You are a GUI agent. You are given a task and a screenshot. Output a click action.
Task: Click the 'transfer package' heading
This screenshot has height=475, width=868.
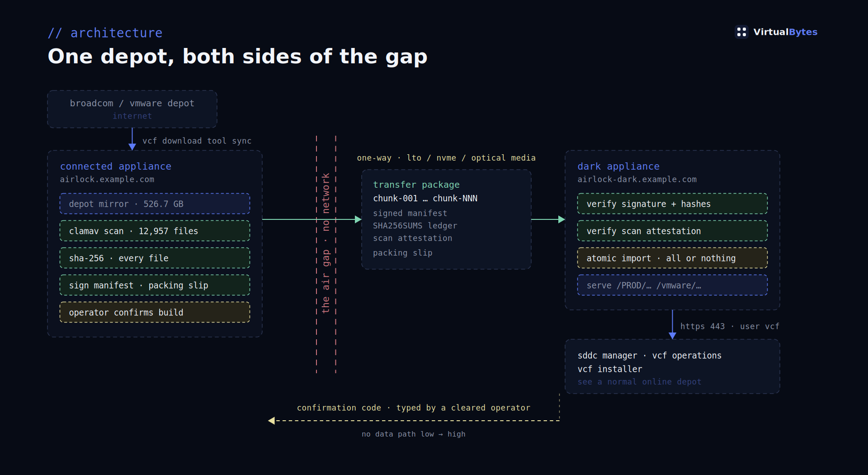pyautogui.click(x=416, y=185)
